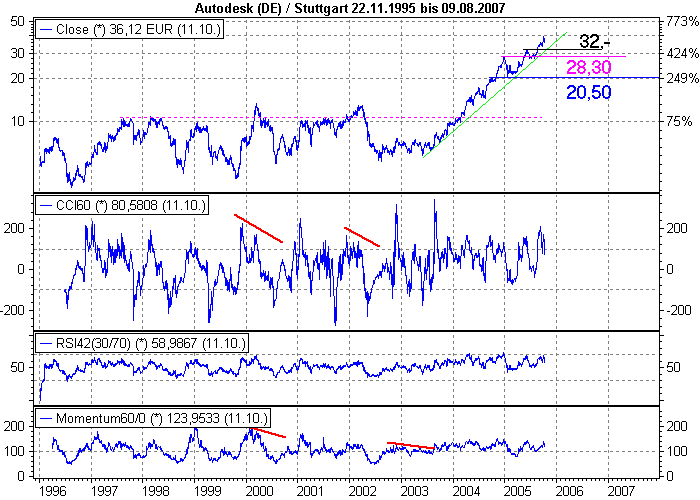Select the 'RSI42(30/70) (*) 58,9867' legend box
The image size is (700, 500).
[142, 343]
